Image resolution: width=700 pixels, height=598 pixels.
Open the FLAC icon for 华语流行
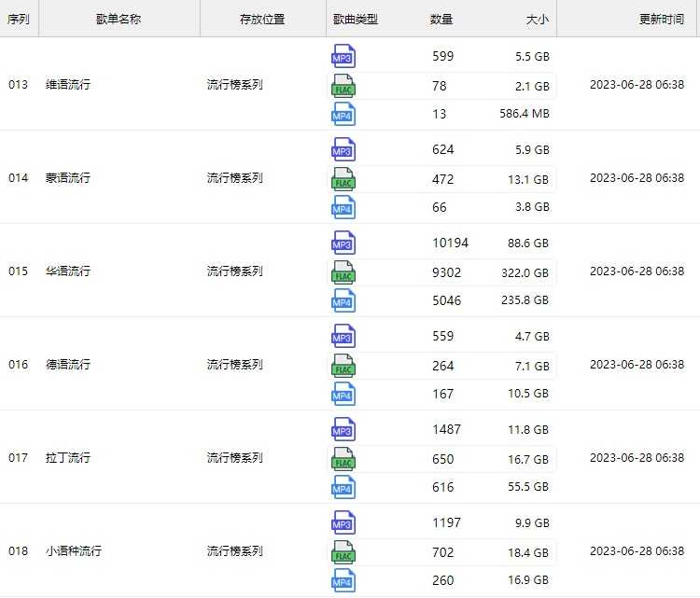click(x=343, y=272)
